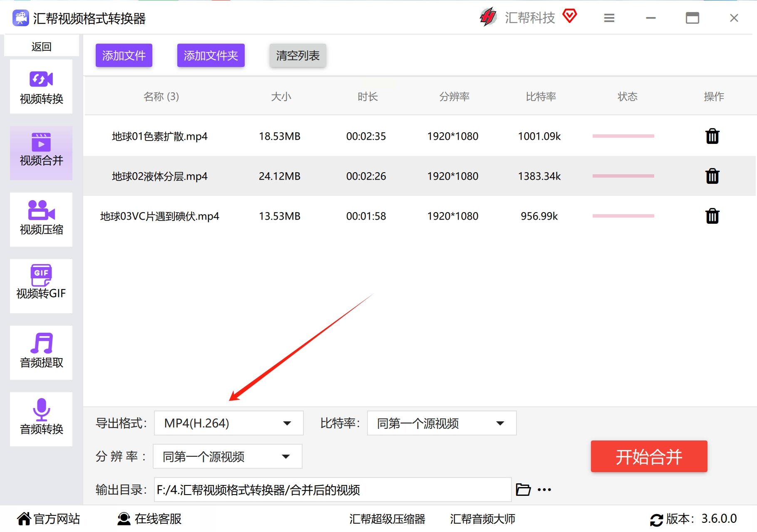Image resolution: width=757 pixels, height=532 pixels.
Task: Open the Official Website (官方网站) link
Action: point(49,519)
